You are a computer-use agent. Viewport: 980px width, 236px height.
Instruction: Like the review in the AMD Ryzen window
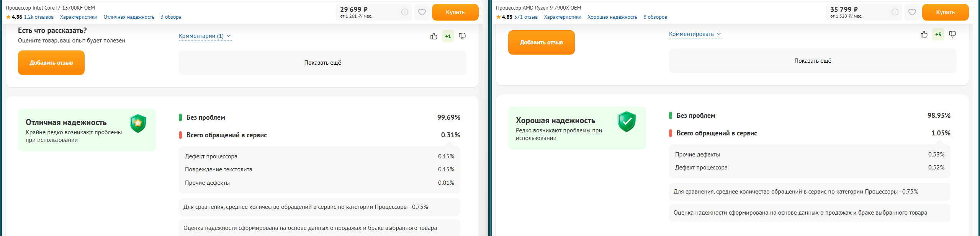[x=924, y=34]
